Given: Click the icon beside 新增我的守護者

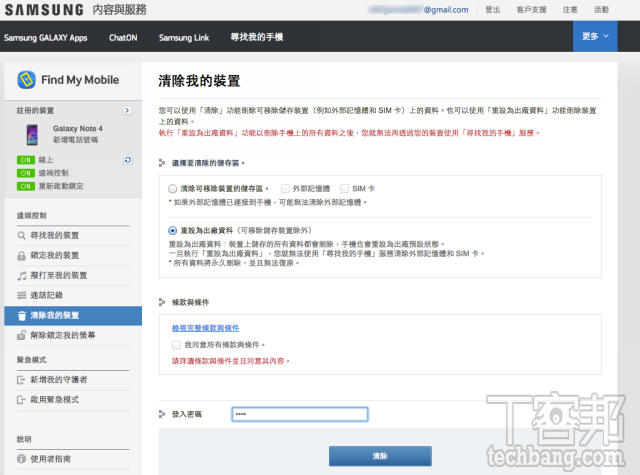Looking at the screenshot, I should tap(21, 380).
